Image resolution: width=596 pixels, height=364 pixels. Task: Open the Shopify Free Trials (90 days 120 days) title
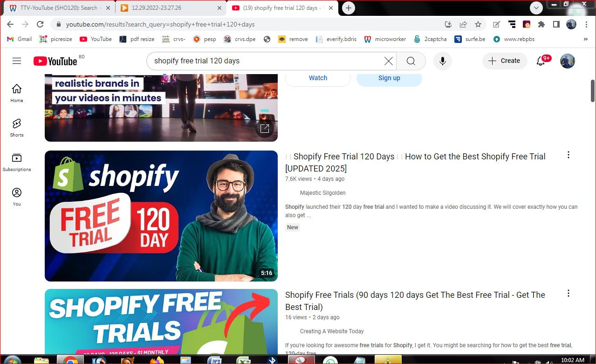[x=415, y=301]
